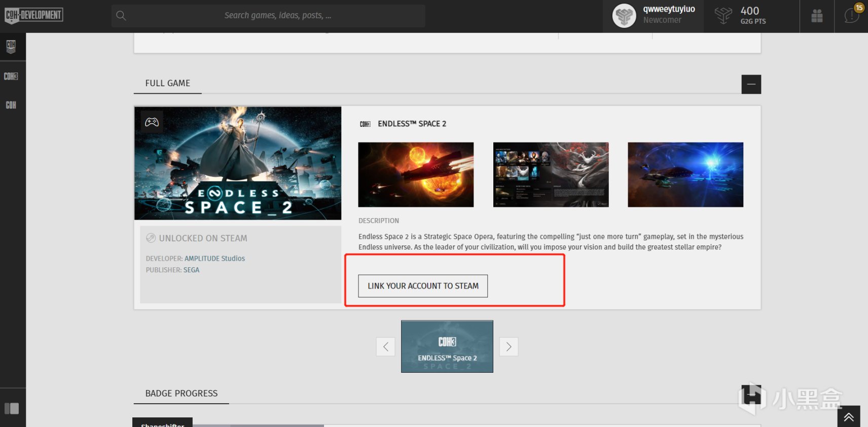Select the ENDLESS Space 2 carousel card

[447, 346]
